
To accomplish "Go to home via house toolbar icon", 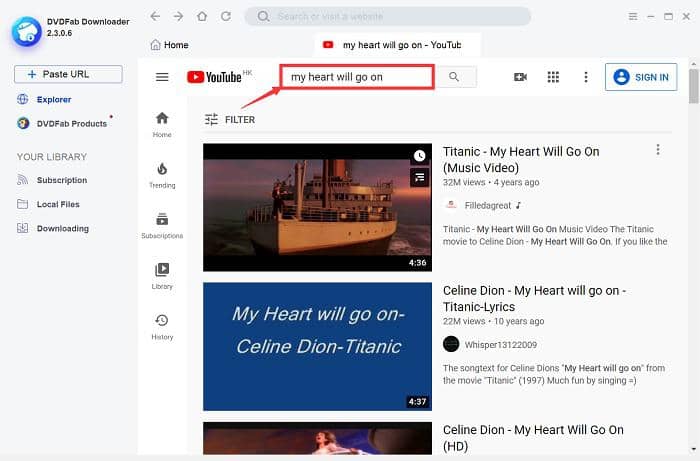I will pos(202,17).
